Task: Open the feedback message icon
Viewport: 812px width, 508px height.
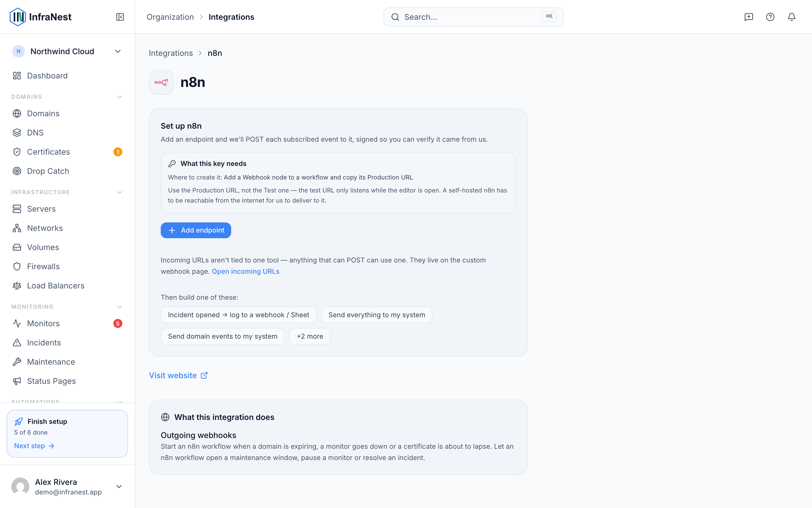Action: coord(749,17)
